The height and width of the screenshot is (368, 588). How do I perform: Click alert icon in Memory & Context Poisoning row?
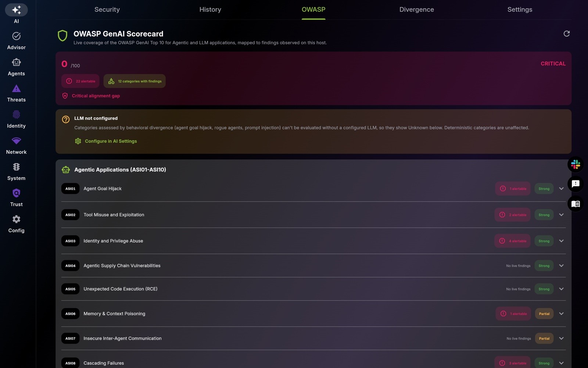coord(503,314)
